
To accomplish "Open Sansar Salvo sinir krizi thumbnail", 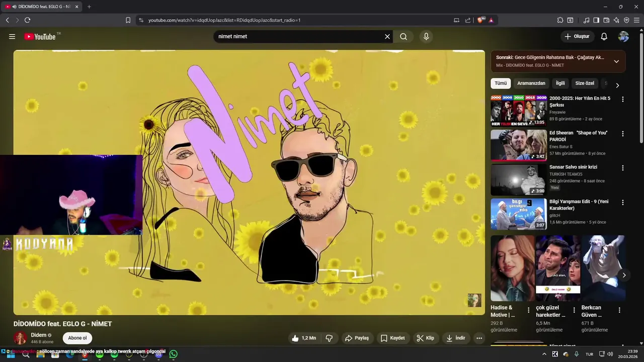I will [x=519, y=179].
